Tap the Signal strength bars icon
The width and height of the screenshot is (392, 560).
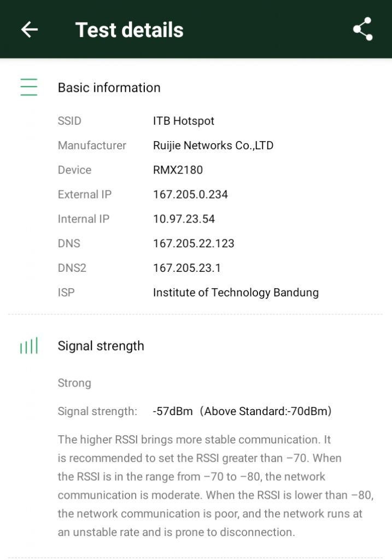[x=29, y=346]
